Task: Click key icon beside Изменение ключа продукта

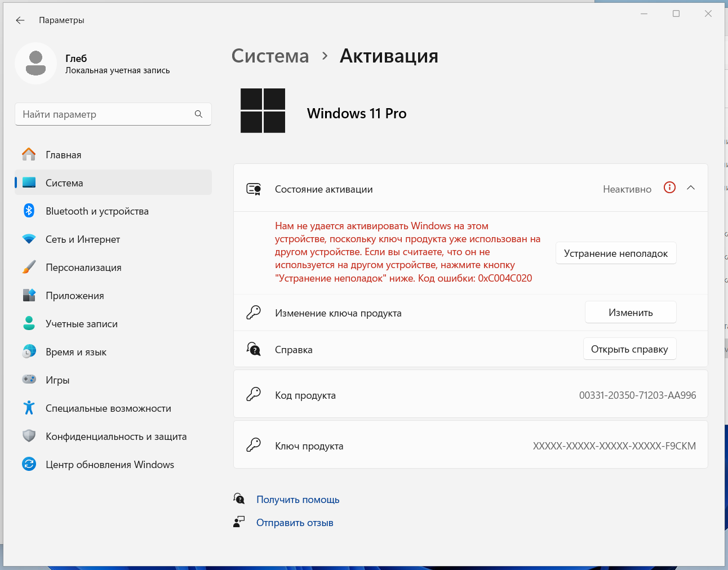Action: pos(254,313)
